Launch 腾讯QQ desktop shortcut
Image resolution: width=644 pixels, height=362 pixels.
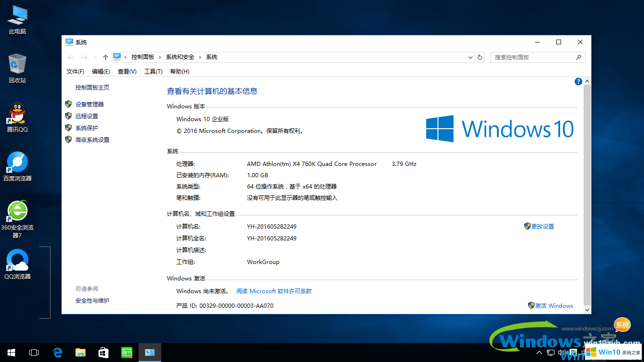(17, 117)
